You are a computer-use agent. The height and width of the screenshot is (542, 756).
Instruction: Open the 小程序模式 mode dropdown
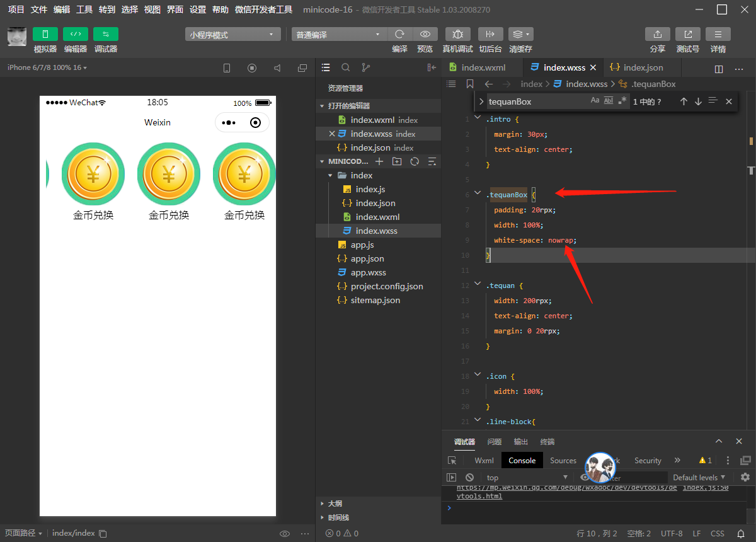pos(233,35)
